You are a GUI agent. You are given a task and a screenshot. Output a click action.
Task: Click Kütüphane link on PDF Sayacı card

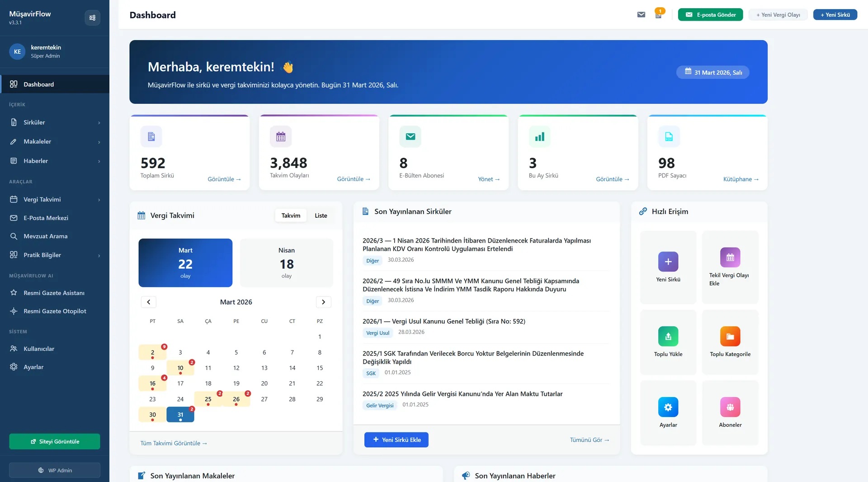(x=741, y=179)
